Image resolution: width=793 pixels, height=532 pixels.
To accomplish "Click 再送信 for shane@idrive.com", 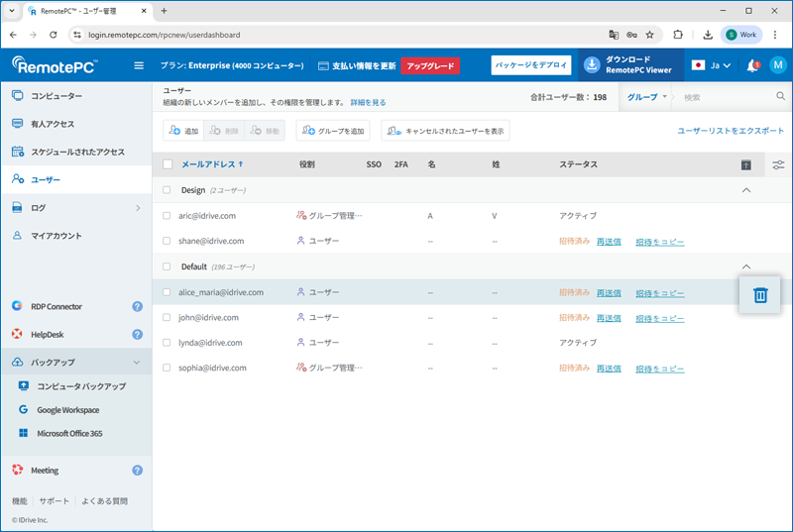I will 609,242.
